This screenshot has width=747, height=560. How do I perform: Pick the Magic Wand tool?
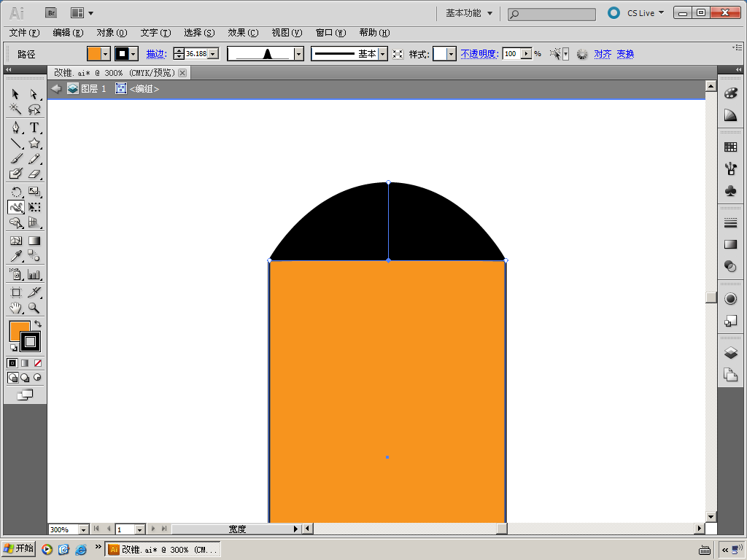point(15,109)
